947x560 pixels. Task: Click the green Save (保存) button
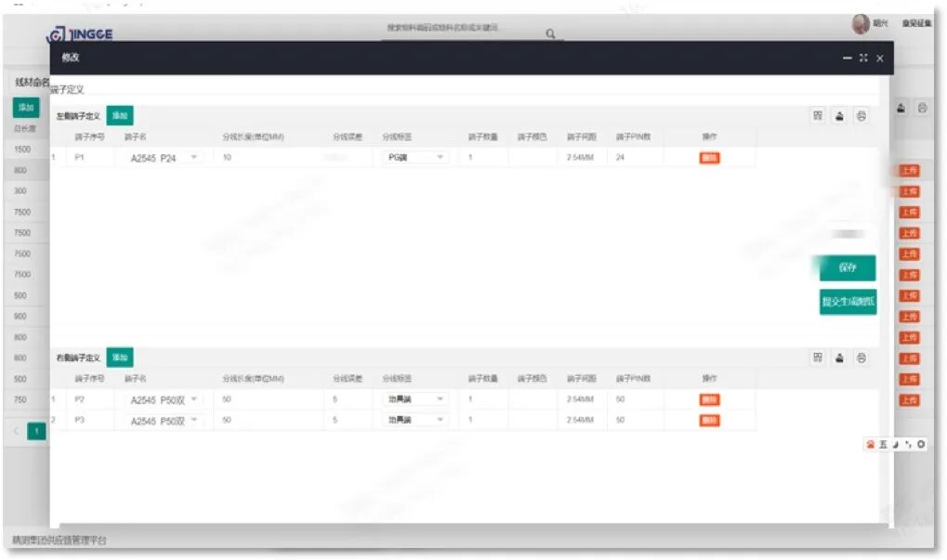848,268
